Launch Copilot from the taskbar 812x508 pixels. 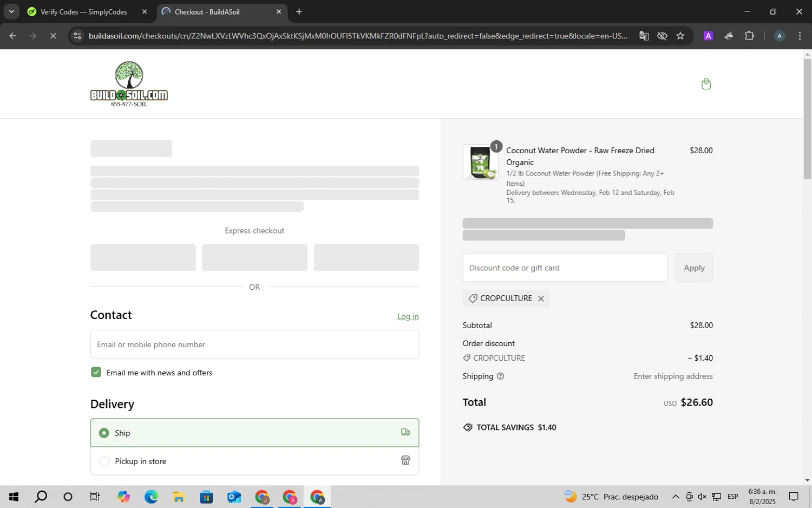tap(123, 497)
